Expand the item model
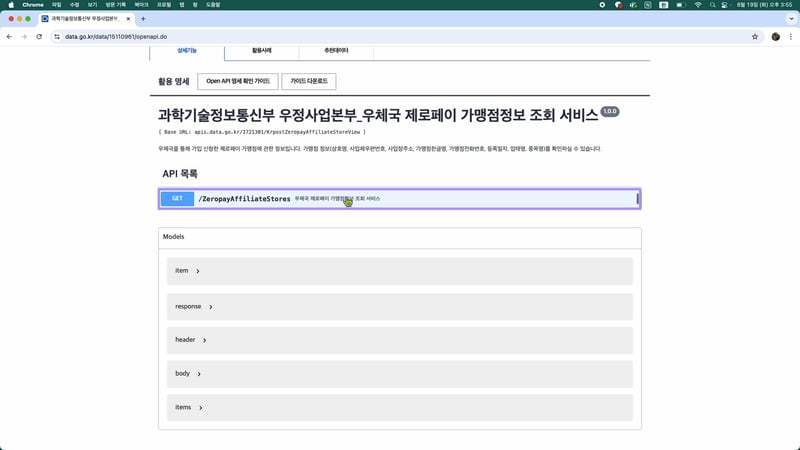Viewport: 800px width, 450px height. coord(399,271)
